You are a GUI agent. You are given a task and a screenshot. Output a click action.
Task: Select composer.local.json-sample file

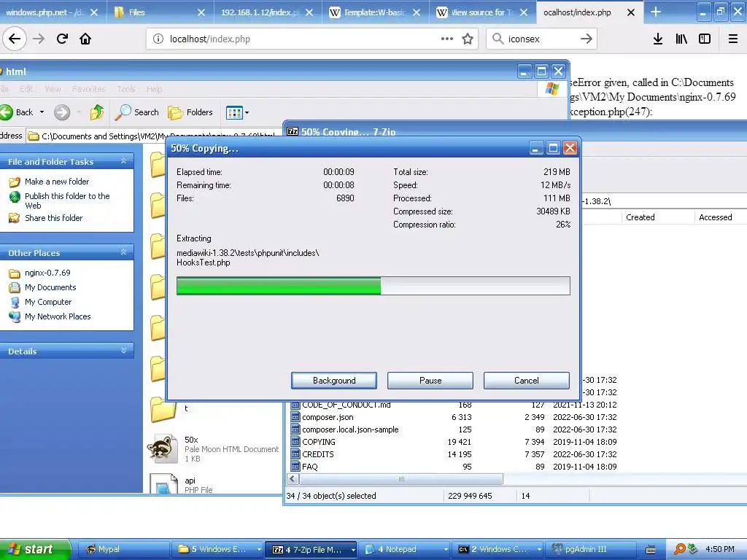350,429
